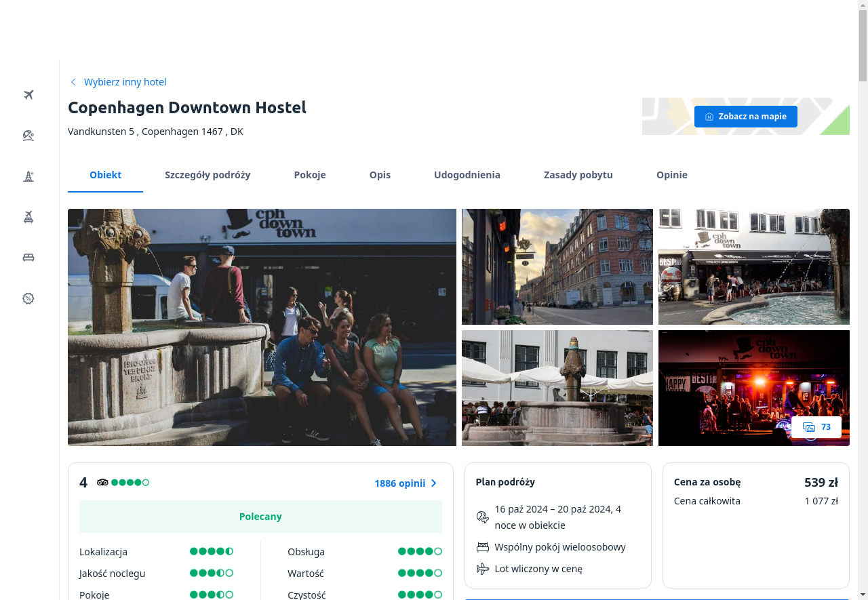This screenshot has height=600, width=868.
Task: Click the Zobacz na mapie button
Action: (746, 117)
